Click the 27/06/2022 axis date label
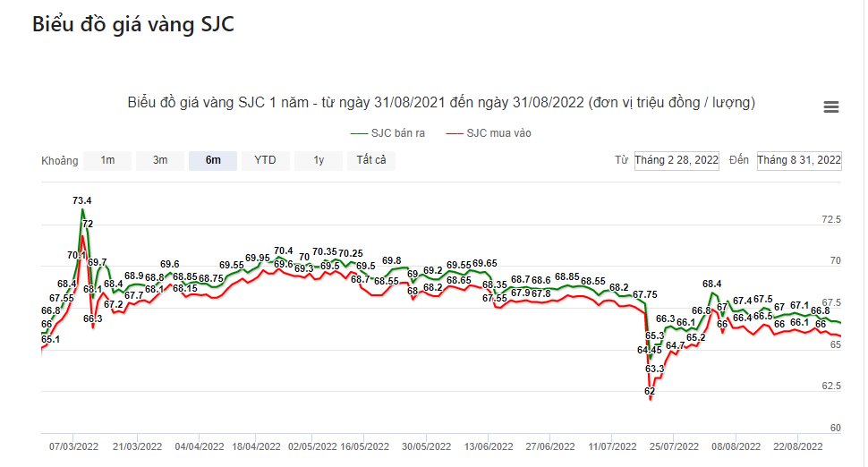This screenshot has height=467, width=868. click(550, 446)
